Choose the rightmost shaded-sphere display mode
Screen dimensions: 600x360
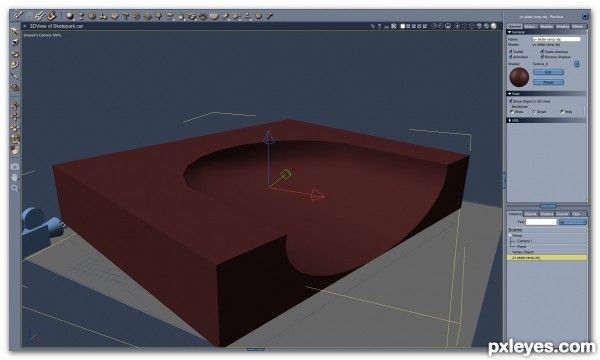494,26
